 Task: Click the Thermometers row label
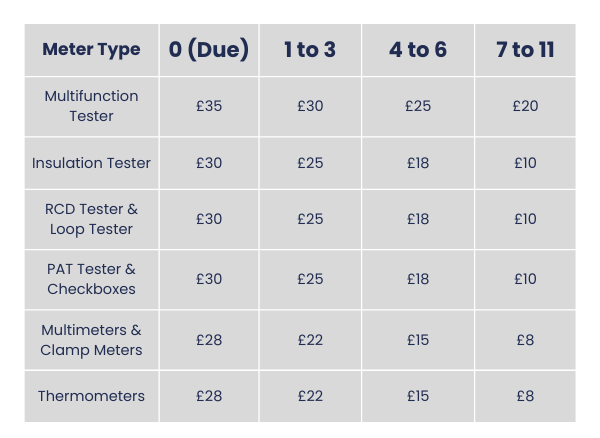click(91, 396)
